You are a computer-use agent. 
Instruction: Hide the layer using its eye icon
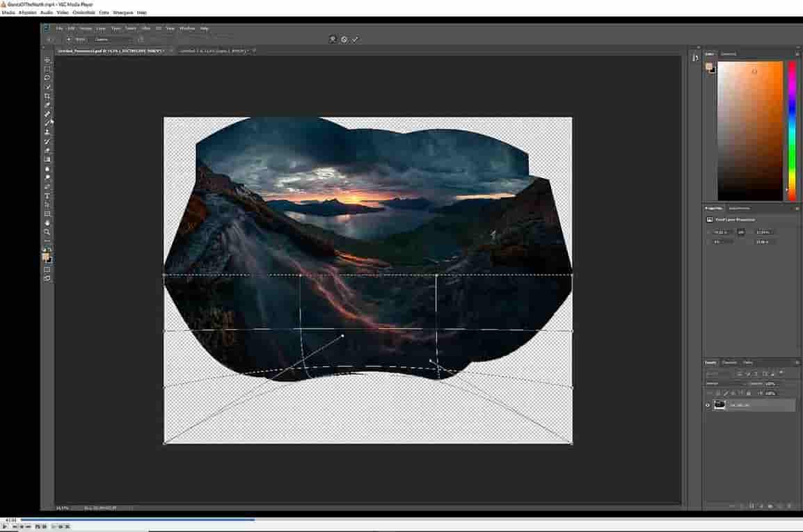tap(708, 405)
